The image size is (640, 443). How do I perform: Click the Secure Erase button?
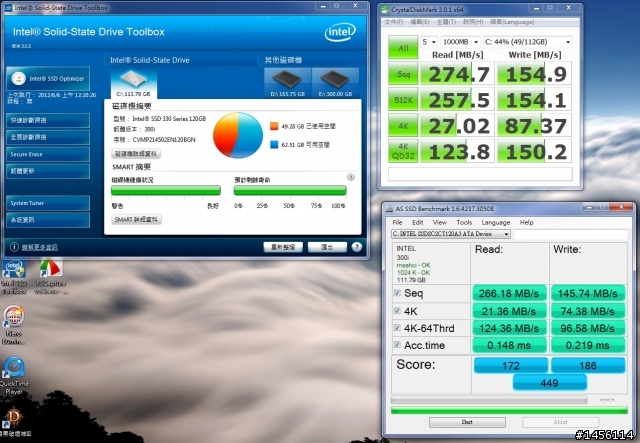pyautogui.click(x=48, y=154)
